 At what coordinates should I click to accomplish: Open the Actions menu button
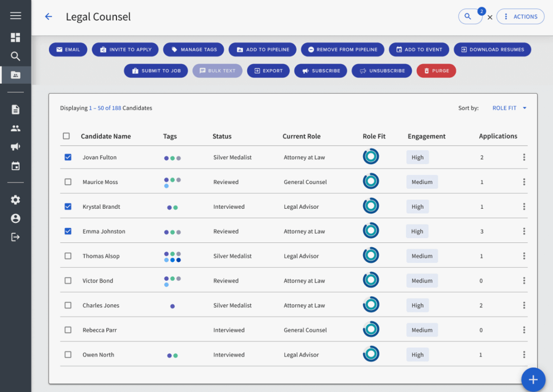point(521,16)
